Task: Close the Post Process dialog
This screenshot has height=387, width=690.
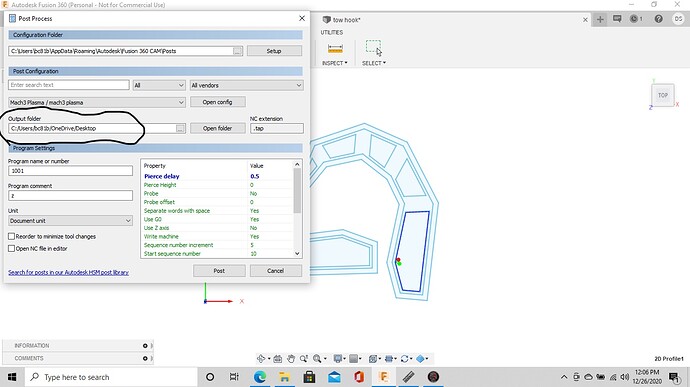Action: tap(302, 18)
